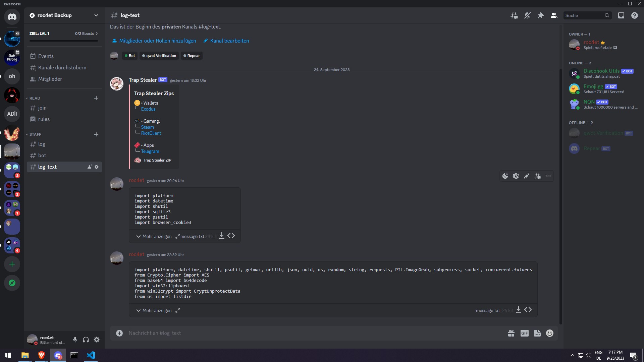Open the Threads icon in channel header
644x362 pixels.
[514, 15]
